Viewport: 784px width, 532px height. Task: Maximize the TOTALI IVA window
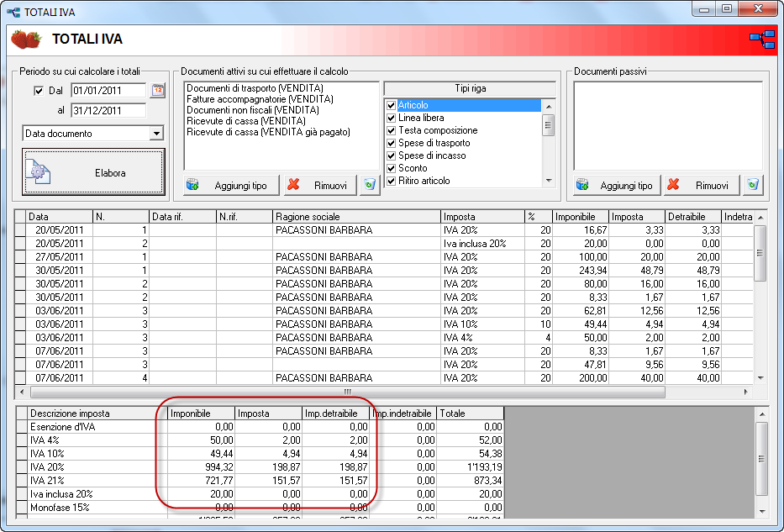(727, 8)
